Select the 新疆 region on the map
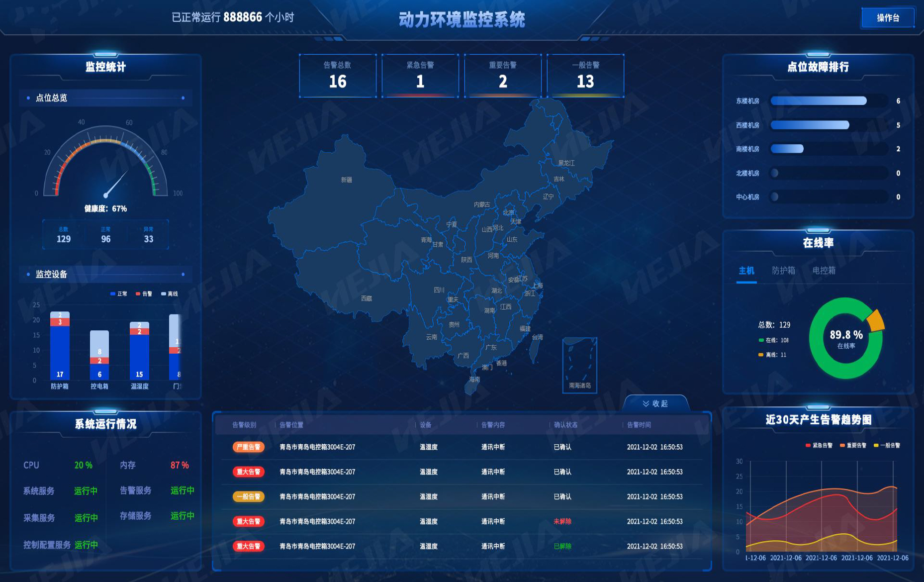 coord(347,180)
